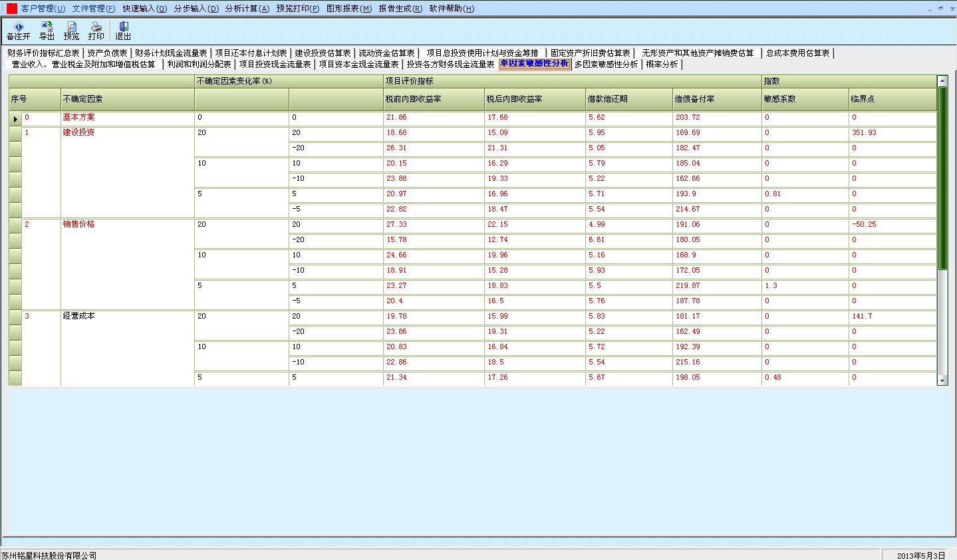
Task: Open the 分步输入(D) menu
Action: [196, 9]
